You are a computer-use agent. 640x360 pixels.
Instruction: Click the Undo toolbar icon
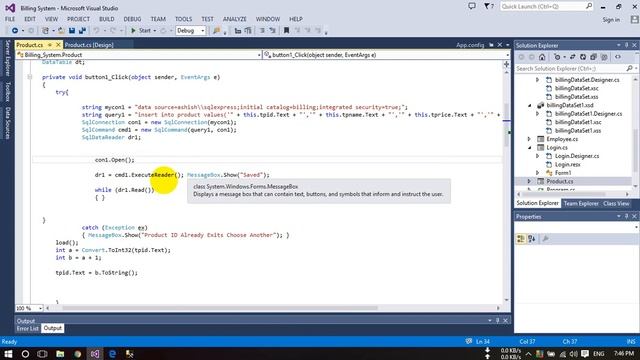[x=97, y=31]
